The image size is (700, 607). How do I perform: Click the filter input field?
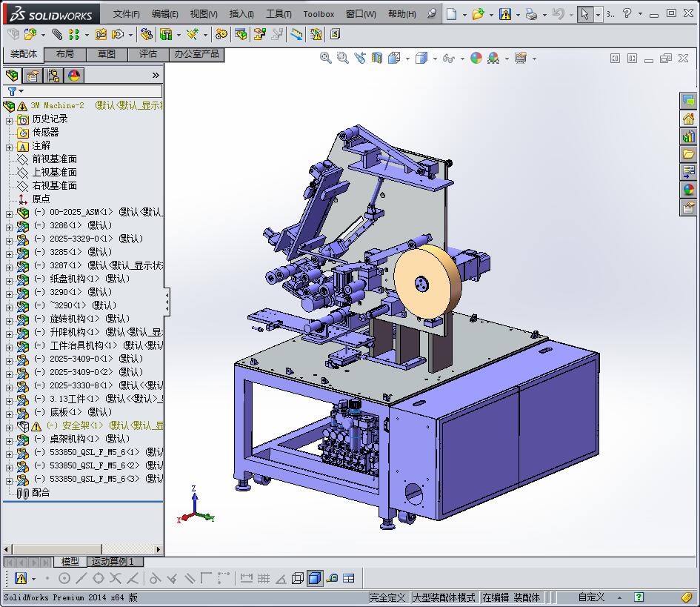point(92,91)
